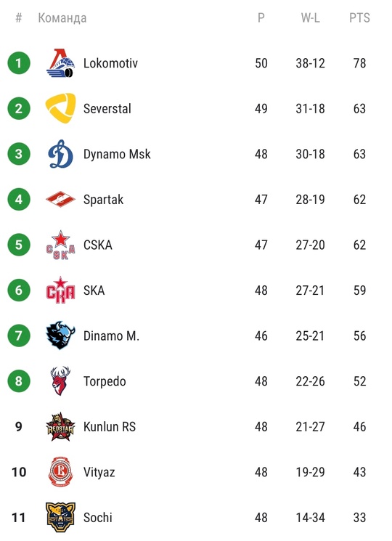Open the Kunlun Red Star logo
Viewport: 392px width, 541px height.
pos(60,426)
